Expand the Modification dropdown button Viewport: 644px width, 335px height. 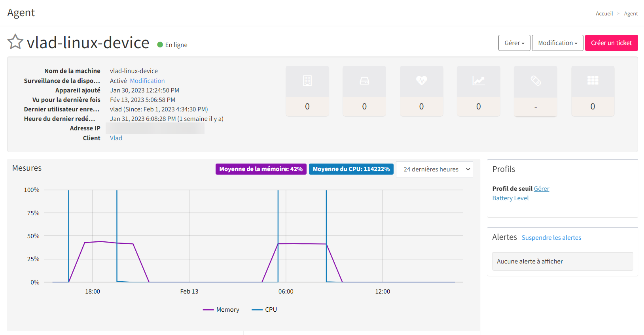[x=558, y=43]
